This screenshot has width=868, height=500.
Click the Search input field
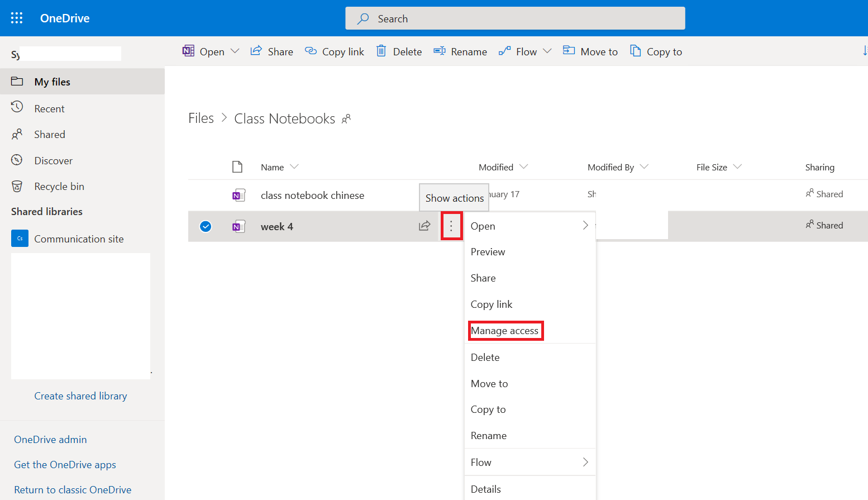[x=515, y=18]
